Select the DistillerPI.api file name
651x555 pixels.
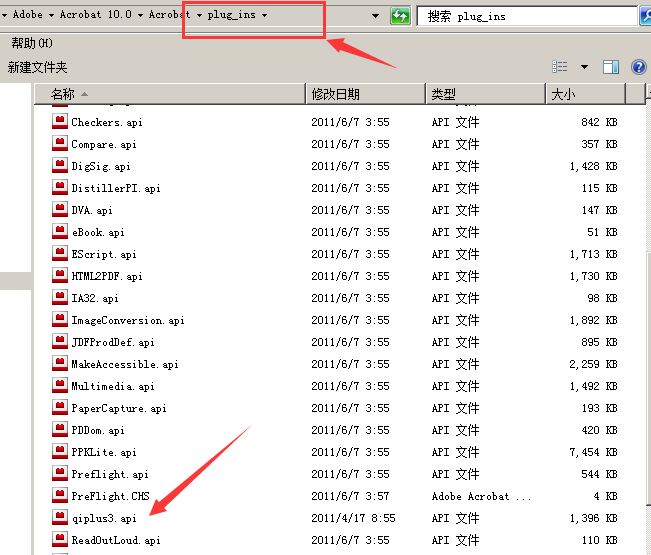[x=116, y=188]
